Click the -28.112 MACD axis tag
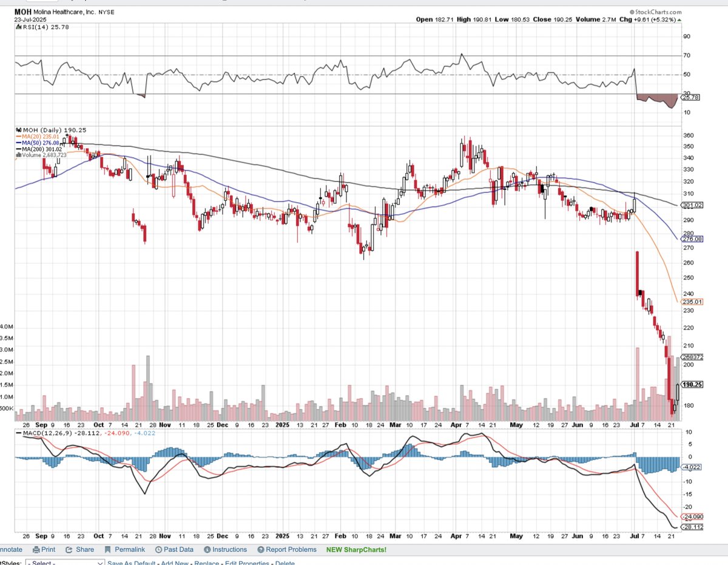Screen dimensions: 728x565 point(693,527)
